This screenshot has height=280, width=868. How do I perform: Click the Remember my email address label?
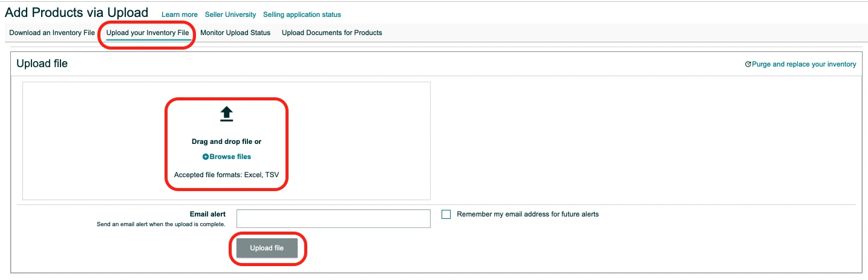coord(527,214)
